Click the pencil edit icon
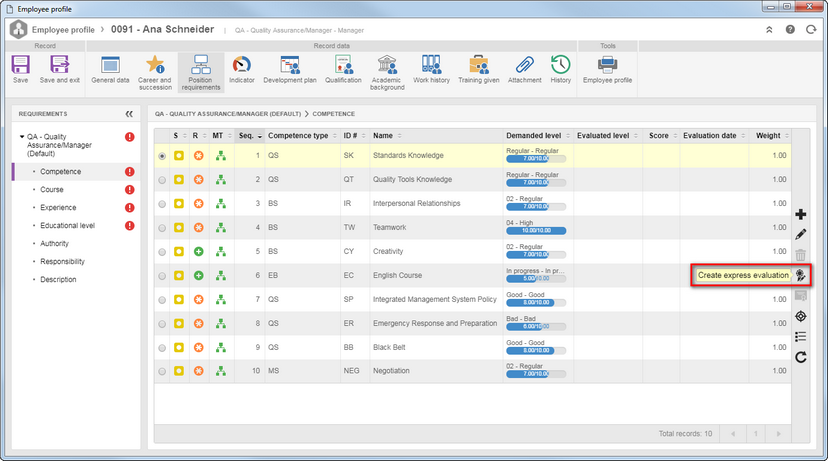 pos(801,234)
